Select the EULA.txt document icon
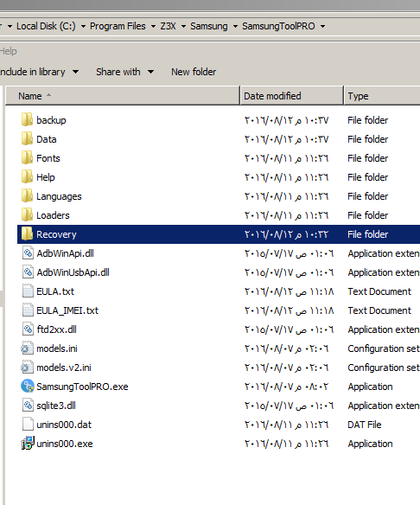This screenshot has width=420, height=505. pyautogui.click(x=28, y=291)
